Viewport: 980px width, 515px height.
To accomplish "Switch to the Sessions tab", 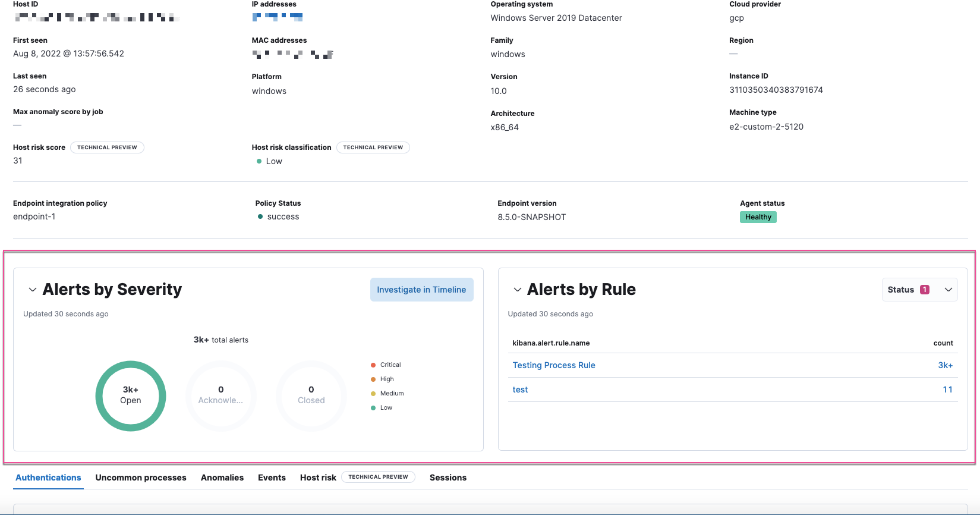I will pos(448,478).
